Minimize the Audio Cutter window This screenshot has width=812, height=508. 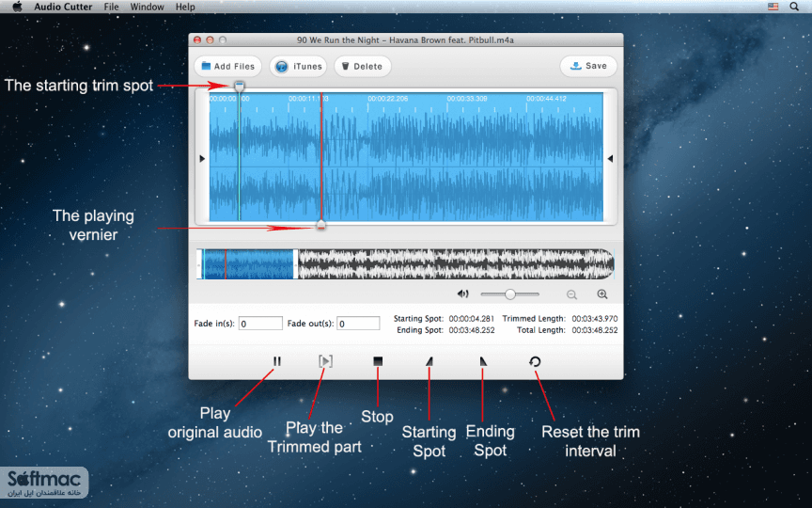(x=210, y=40)
